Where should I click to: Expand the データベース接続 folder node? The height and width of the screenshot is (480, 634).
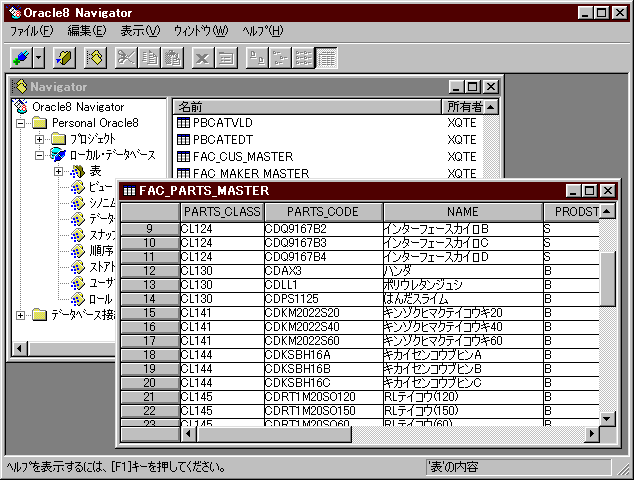tap(20, 315)
